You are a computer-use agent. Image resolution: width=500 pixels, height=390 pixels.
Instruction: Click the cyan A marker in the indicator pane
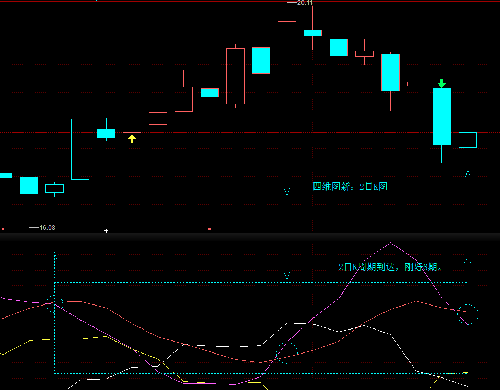[468, 261]
